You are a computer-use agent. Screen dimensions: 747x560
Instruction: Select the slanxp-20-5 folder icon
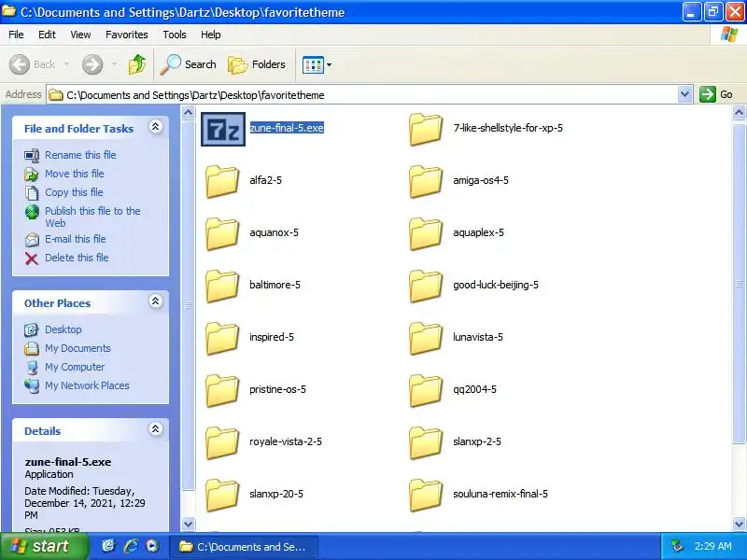coord(222,495)
